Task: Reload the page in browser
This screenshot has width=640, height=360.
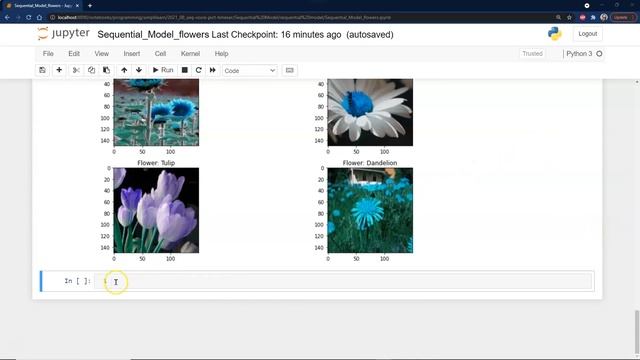Action: tap(29, 18)
